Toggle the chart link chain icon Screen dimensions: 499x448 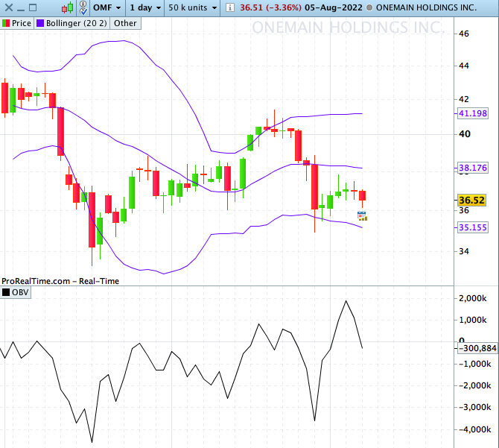83,7
